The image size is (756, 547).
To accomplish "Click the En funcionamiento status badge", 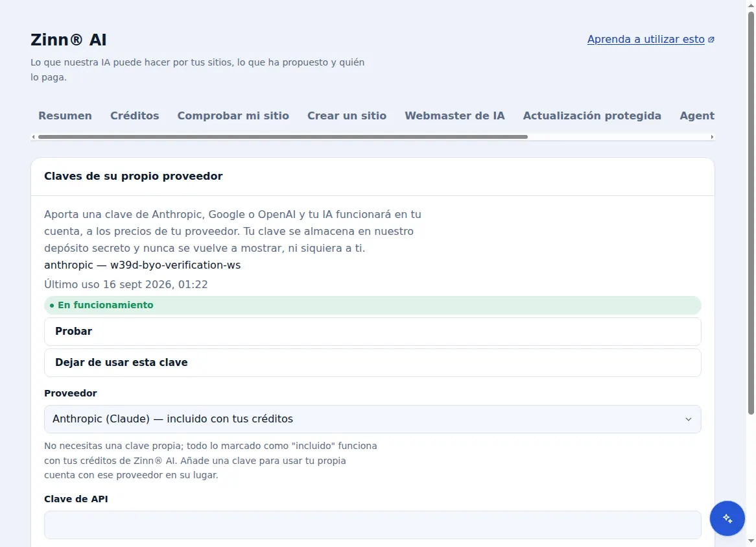I will pos(372,306).
